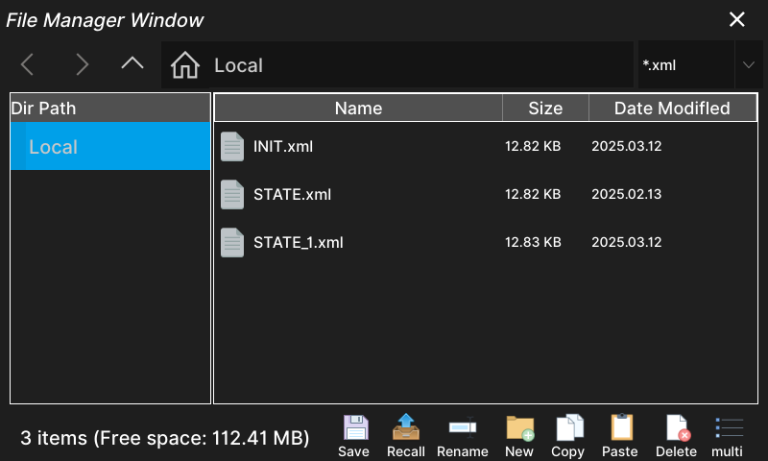The width and height of the screenshot is (768, 461).
Task: Navigate back with left arrow
Action: pyautogui.click(x=28, y=66)
